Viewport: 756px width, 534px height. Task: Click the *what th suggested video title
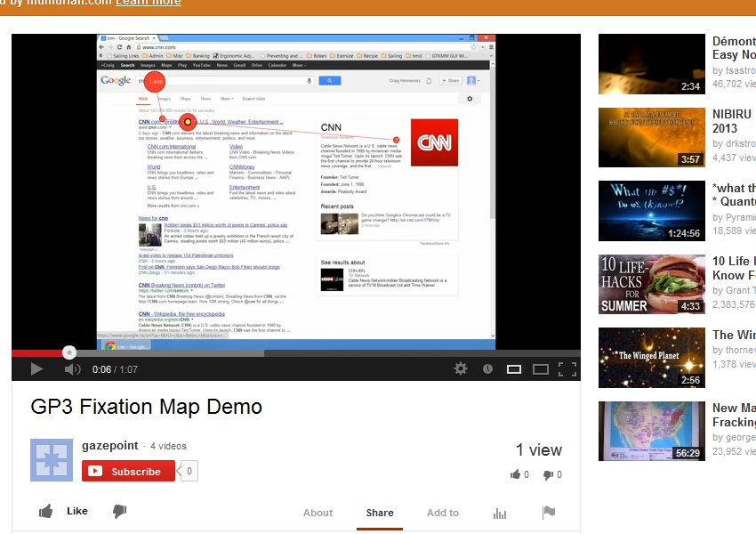click(x=735, y=195)
